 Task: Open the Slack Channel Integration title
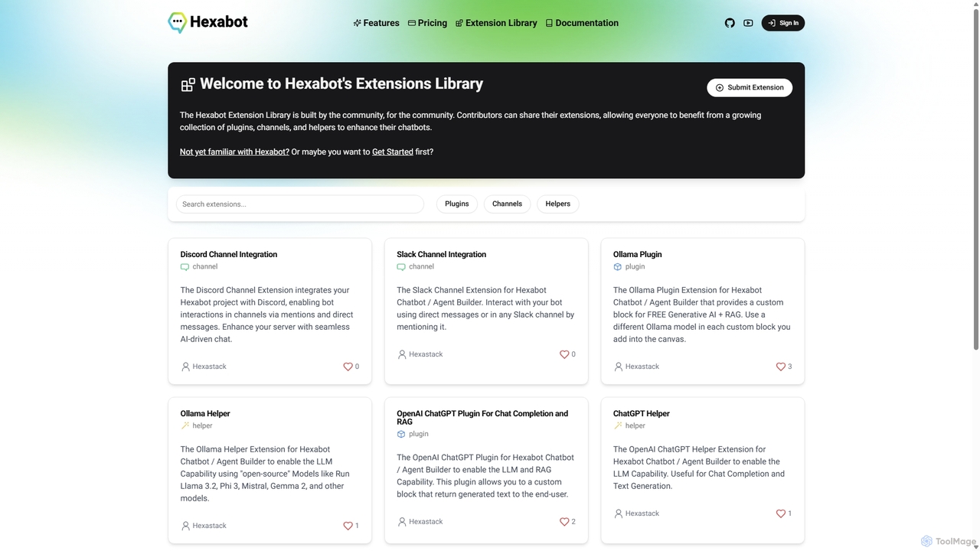(x=441, y=255)
